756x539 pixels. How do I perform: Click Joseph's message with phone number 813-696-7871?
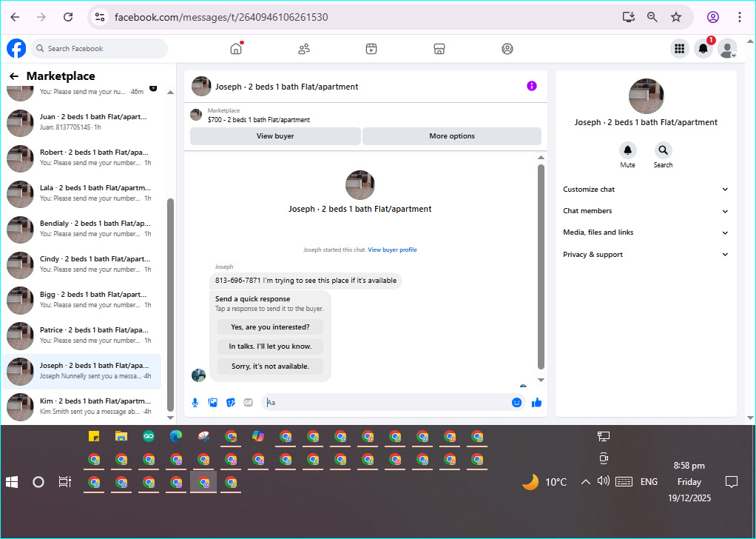pyautogui.click(x=306, y=281)
